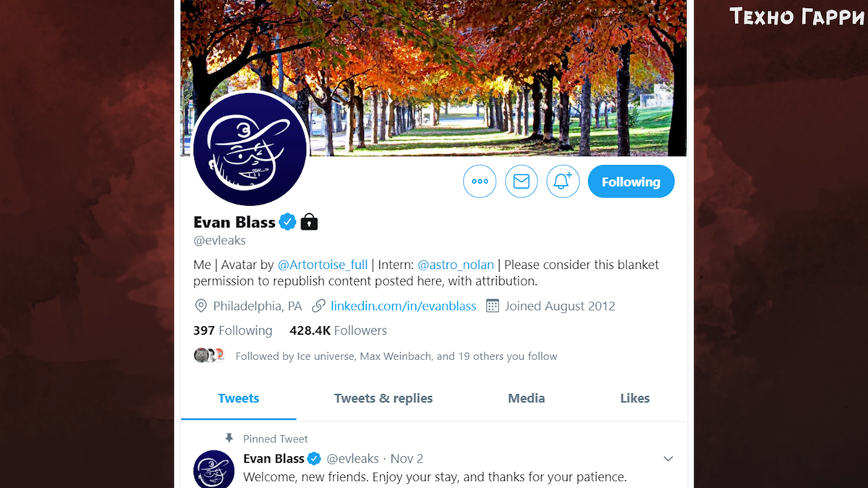Open the @Artortoise_full mention link
Image resolution: width=868 pixels, height=488 pixels.
click(x=323, y=265)
